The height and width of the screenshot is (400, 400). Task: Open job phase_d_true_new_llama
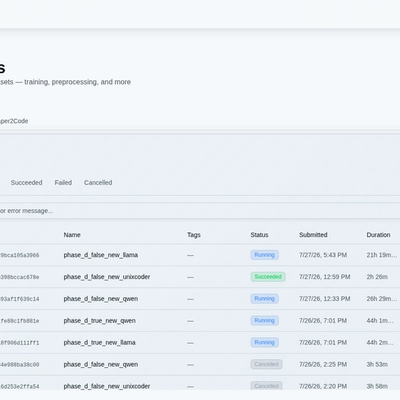tap(99, 343)
